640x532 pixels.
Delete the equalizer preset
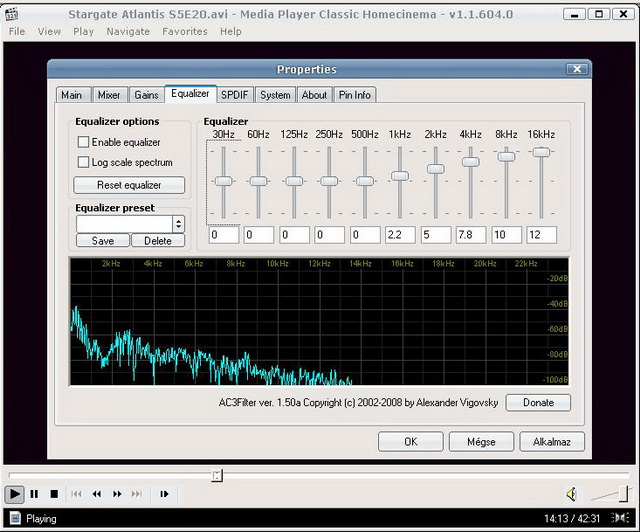[x=158, y=240]
